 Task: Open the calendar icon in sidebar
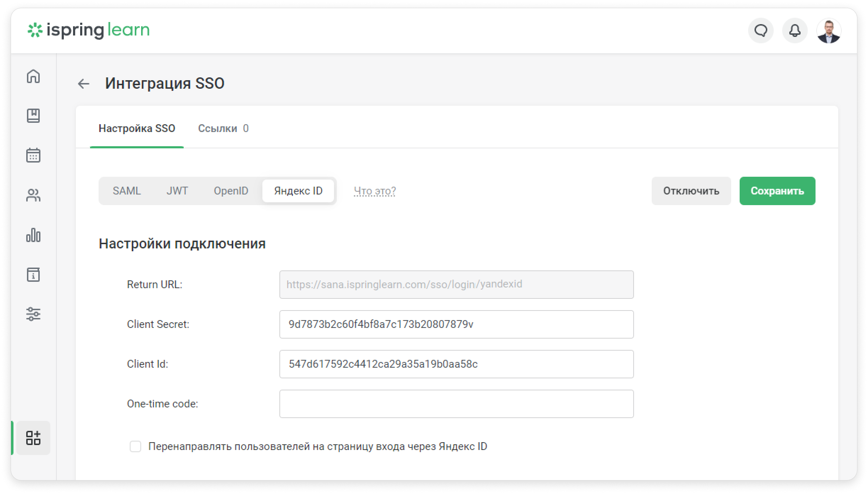[33, 155]
